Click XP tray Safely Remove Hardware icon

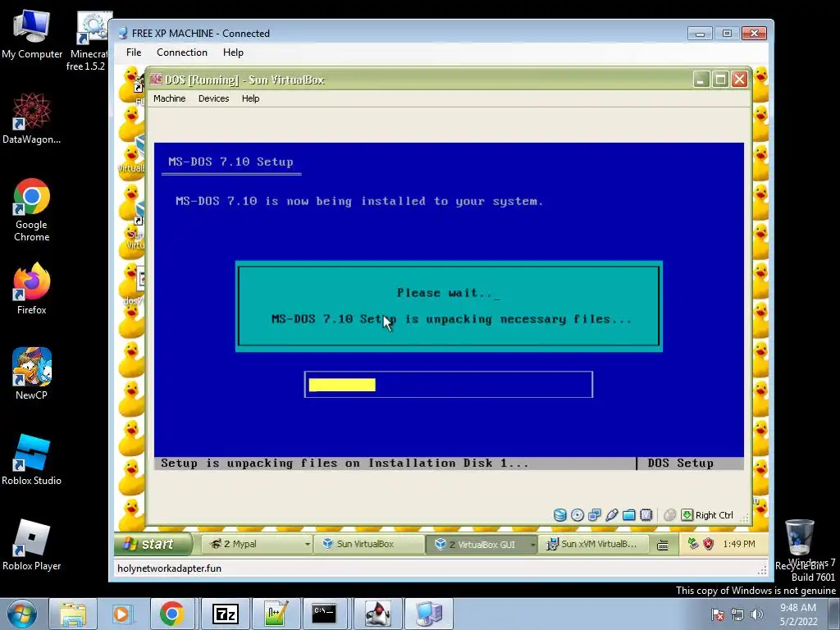(693, 544)
